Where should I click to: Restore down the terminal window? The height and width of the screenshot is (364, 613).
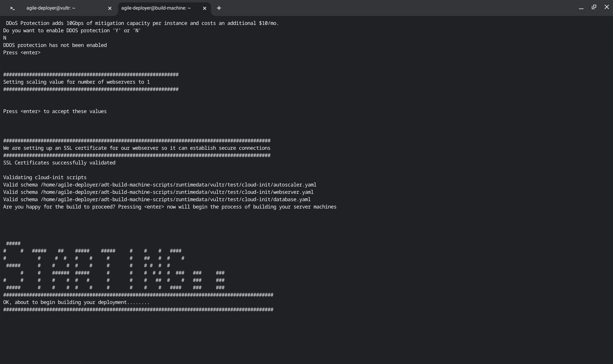pyautogui.click(x=594, y=7)
